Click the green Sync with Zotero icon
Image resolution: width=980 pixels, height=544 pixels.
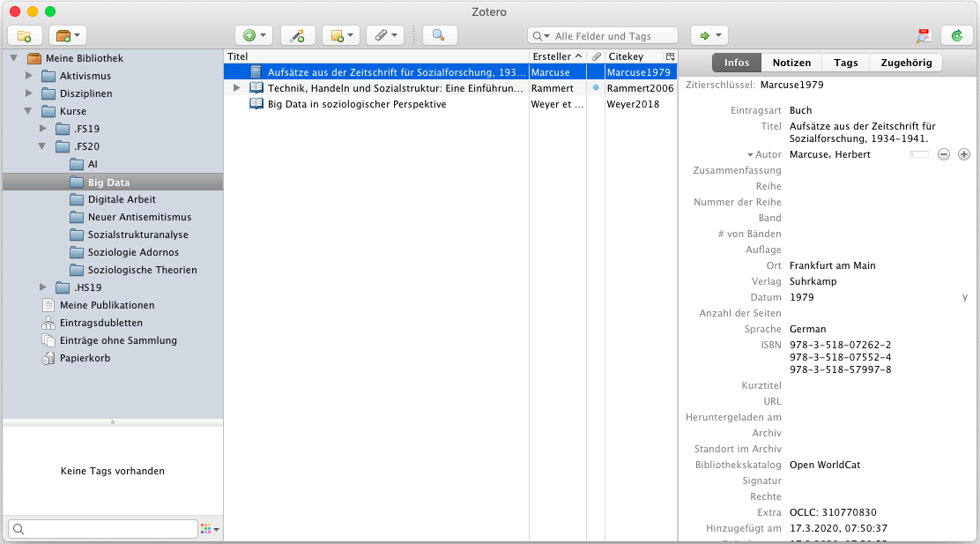[x=957, y=35]
